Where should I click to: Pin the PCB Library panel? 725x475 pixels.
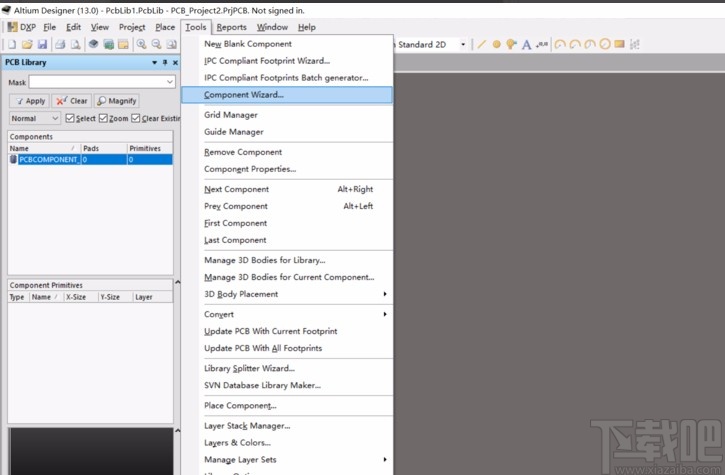[x=164, y=63]
